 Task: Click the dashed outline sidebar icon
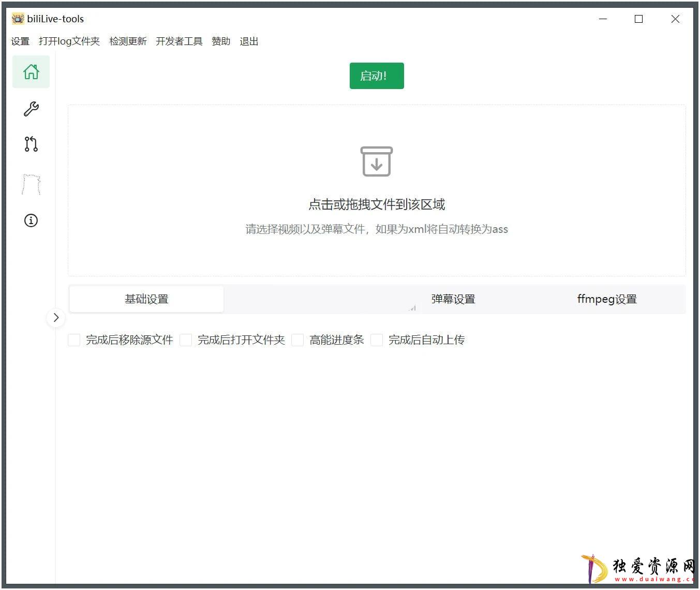coord(31,184)
